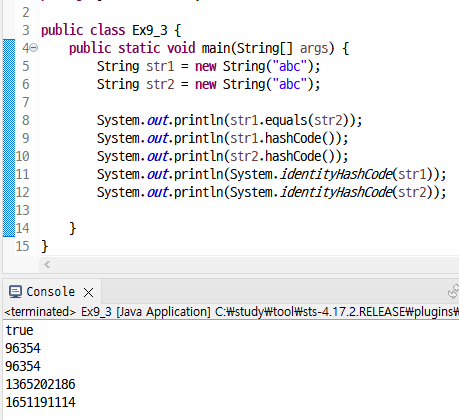
Task: Click identityHashCode(str2) on line 12
Action: pos(356,192)
